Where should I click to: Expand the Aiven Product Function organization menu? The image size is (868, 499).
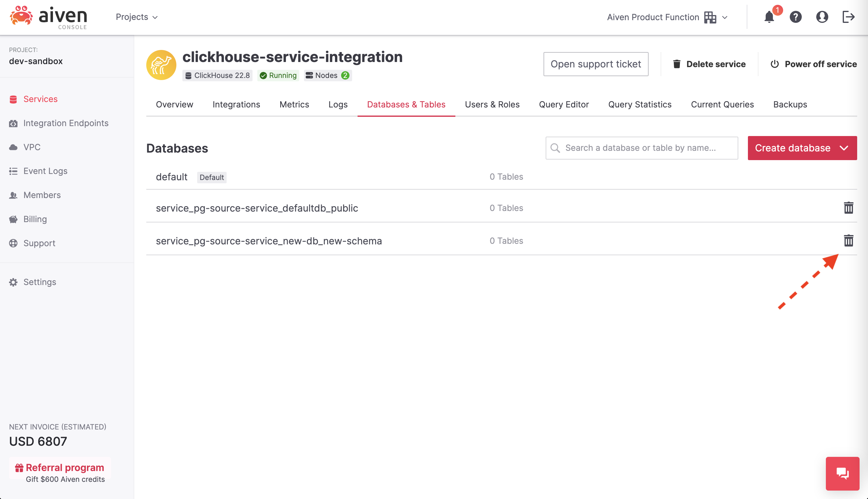pos(667,17)
